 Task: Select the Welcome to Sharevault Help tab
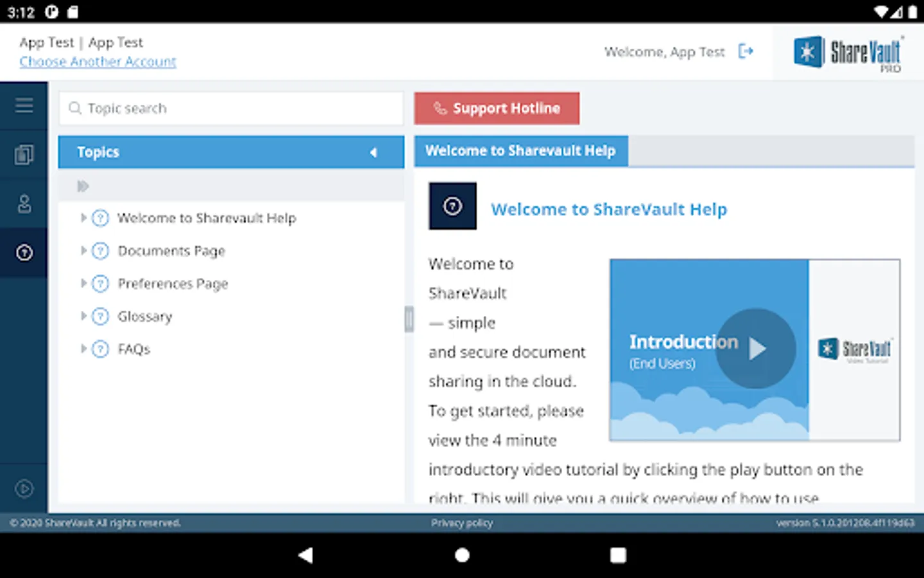pyautogui.click(x=521, y=151)
